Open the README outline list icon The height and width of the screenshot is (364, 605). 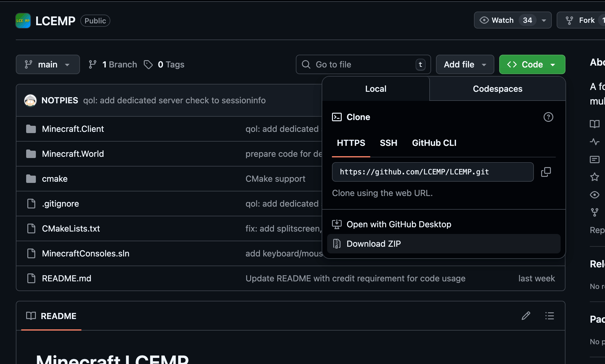click(x=549, y=316)
